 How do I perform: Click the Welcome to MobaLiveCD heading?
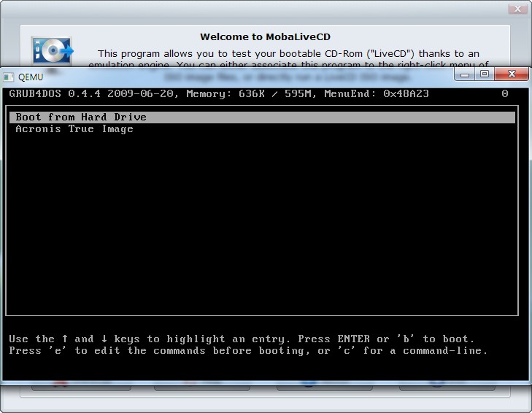coord(265,36)
